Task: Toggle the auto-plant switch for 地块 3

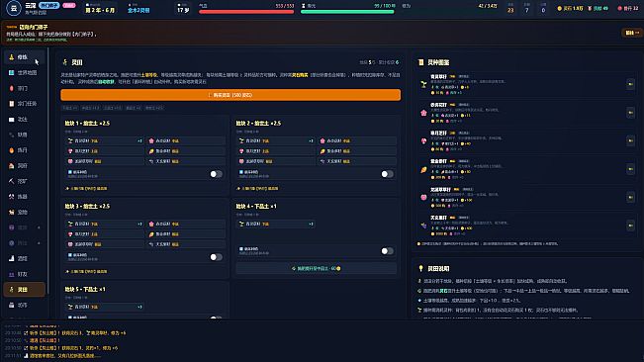Action: (x=216, y=257)
